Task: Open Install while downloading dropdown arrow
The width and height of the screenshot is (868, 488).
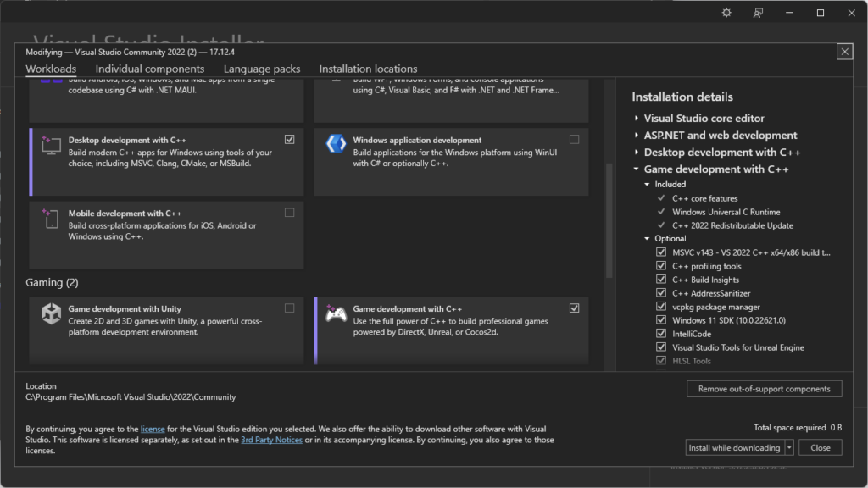Action: click(789, 447)
